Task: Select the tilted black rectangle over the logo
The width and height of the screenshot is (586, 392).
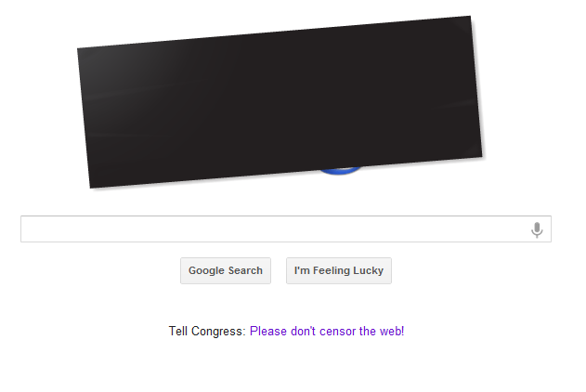Action: tap(280, 101)
